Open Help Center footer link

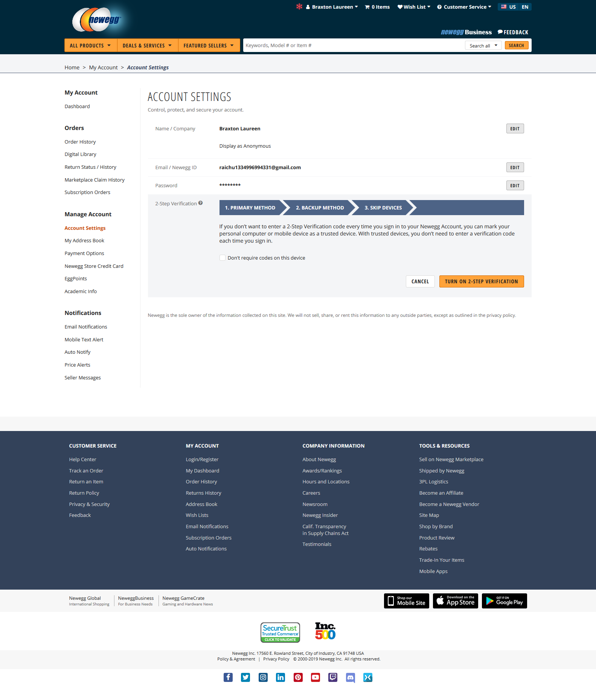[83, 459]
